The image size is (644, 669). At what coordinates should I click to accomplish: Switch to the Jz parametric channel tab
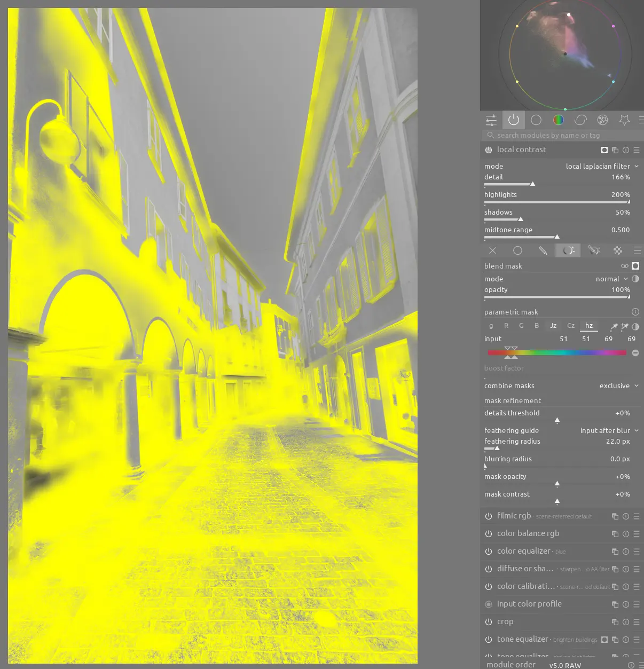click(553, 325)
